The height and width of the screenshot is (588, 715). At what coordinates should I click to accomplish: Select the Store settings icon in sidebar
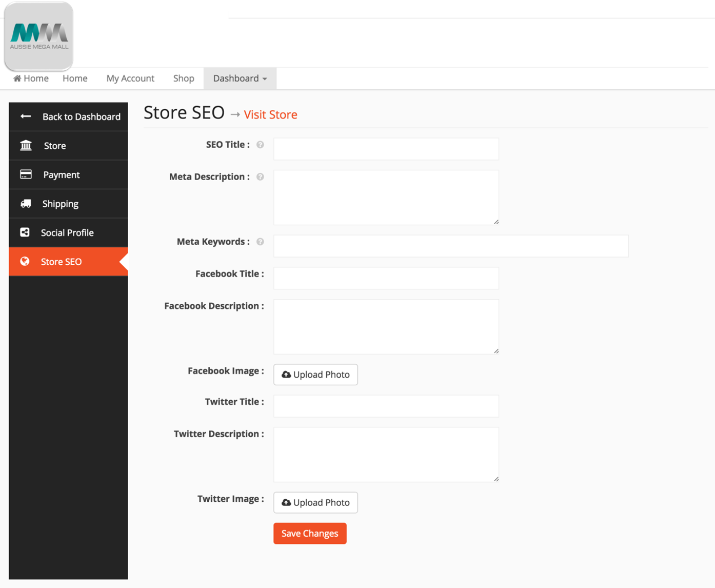click(26, 145)
